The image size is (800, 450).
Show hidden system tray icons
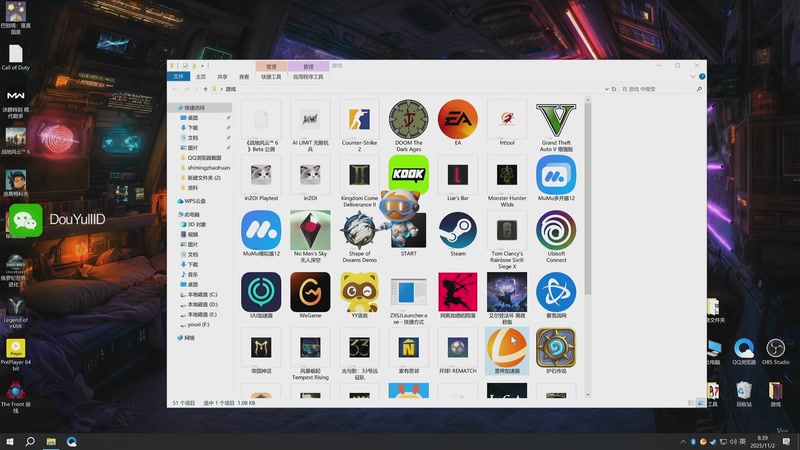click(683, 441)
